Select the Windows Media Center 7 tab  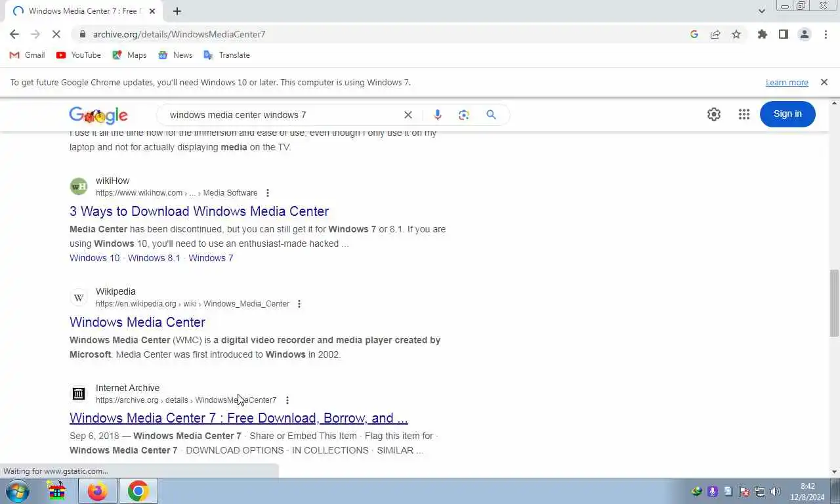(83, 11)
